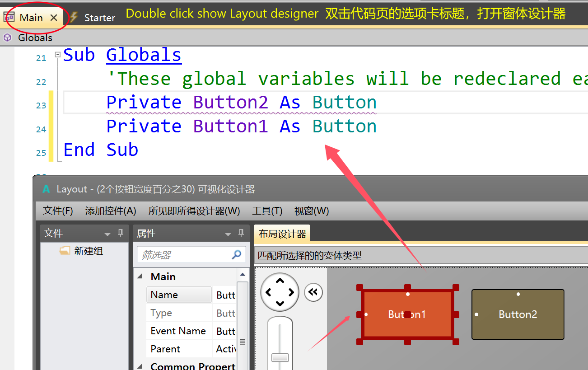Pan the designer view down
This screenshot has height=370, width=588.
click(280, 304)
